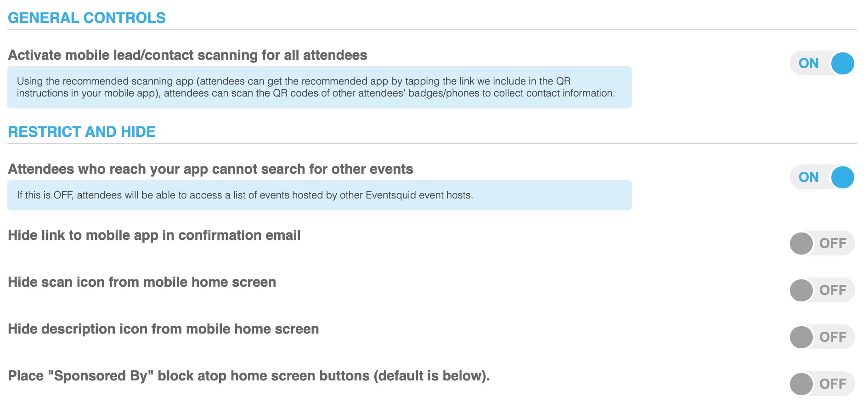This screenshot has width=868, height=408.
Task: Turn on Hide scan icon toggle
Action: coord(822,290)
